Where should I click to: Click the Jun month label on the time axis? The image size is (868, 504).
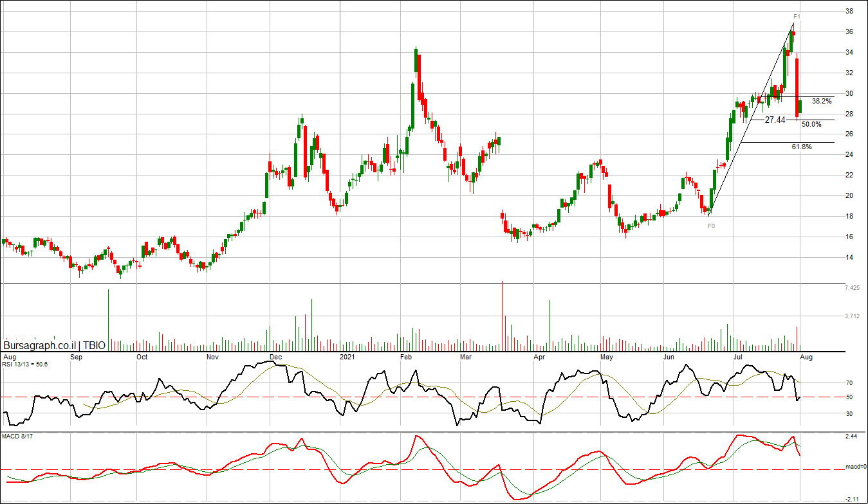(x=669, y=356)
